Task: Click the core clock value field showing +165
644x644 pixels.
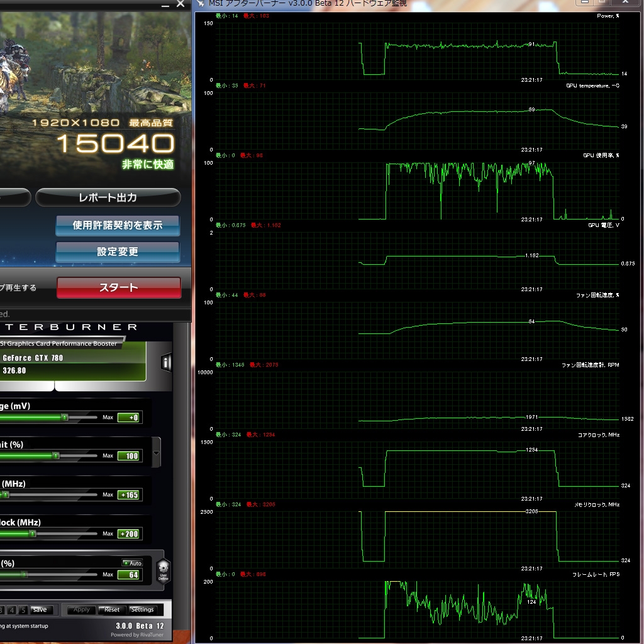Action: 130,495
